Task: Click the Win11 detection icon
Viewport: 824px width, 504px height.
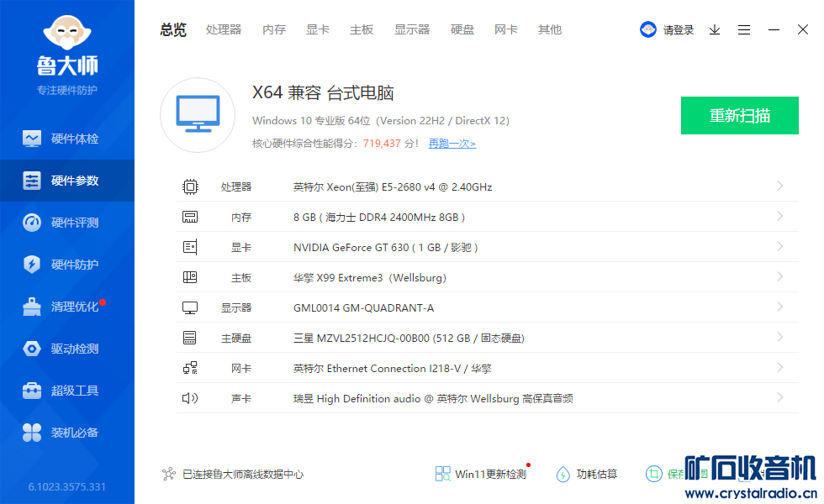Action: pos(442,474)
